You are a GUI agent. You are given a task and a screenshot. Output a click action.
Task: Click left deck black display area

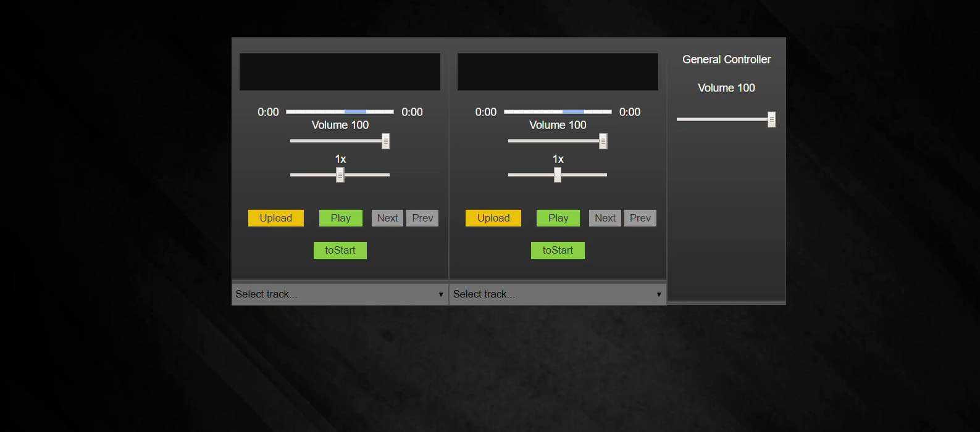pos(340,72)
